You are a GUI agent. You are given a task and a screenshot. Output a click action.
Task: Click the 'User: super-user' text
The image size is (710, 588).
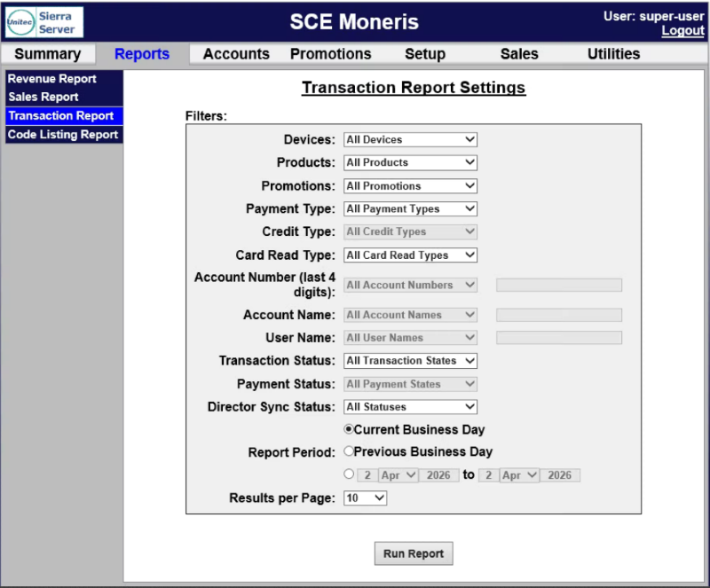tap(654, 16)
